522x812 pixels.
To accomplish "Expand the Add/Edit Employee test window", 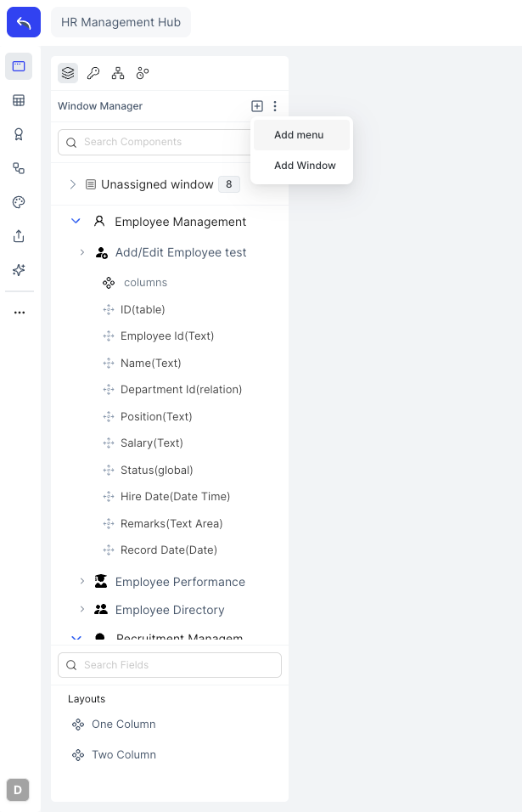I will [x=82, y=252].
